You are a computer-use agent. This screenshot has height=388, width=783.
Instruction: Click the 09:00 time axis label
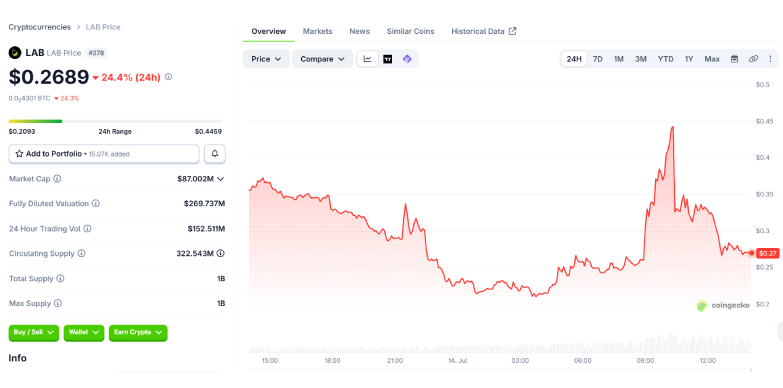(645, 361)
